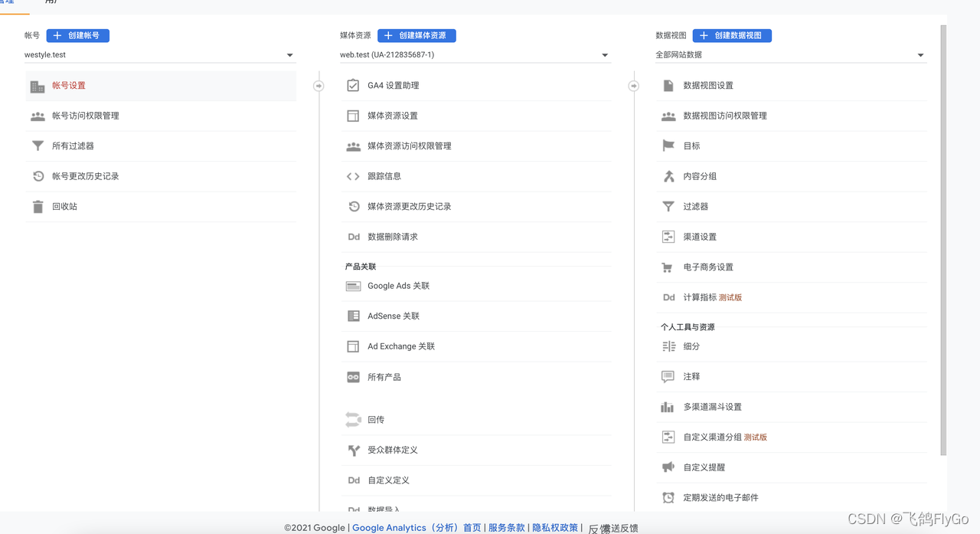Open 自定义渠道分组 测试版 menu item

click(x=792, y=437)
